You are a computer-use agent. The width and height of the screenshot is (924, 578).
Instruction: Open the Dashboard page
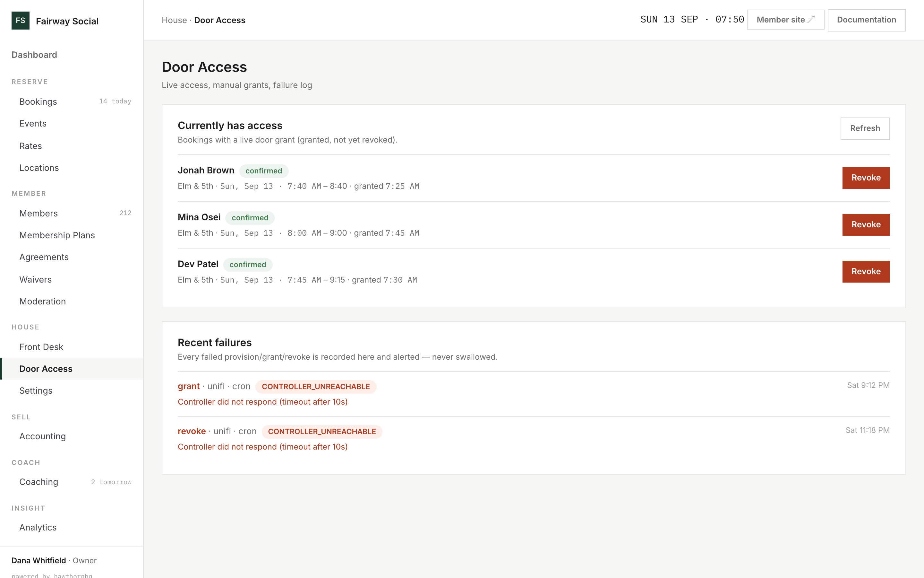point(34,55)
